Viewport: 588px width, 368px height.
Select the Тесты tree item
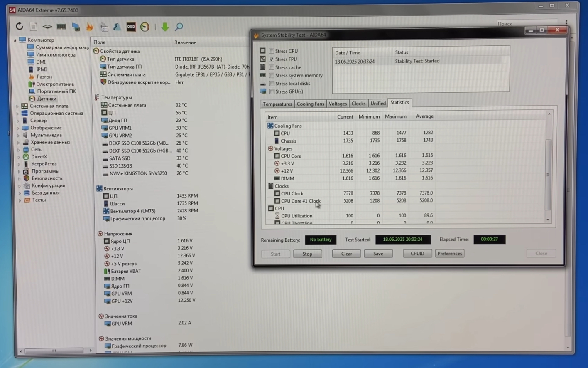click(x=39, y=200)
